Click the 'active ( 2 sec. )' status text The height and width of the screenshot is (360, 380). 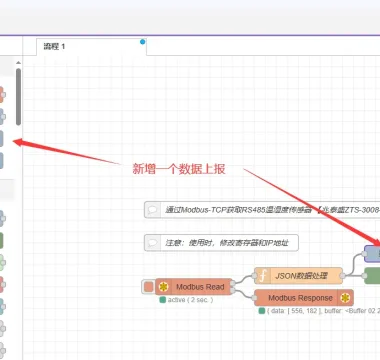(190, 300)
